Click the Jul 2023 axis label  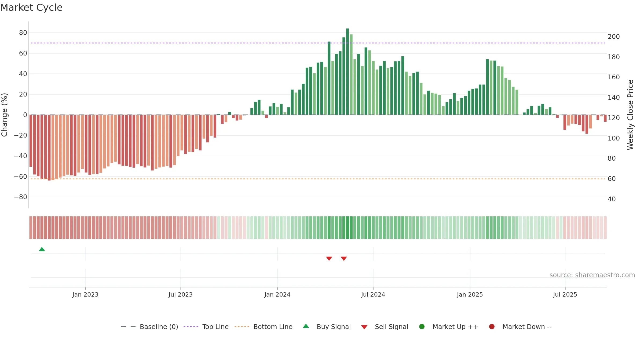pyautogui.click(x=181, y=295)
